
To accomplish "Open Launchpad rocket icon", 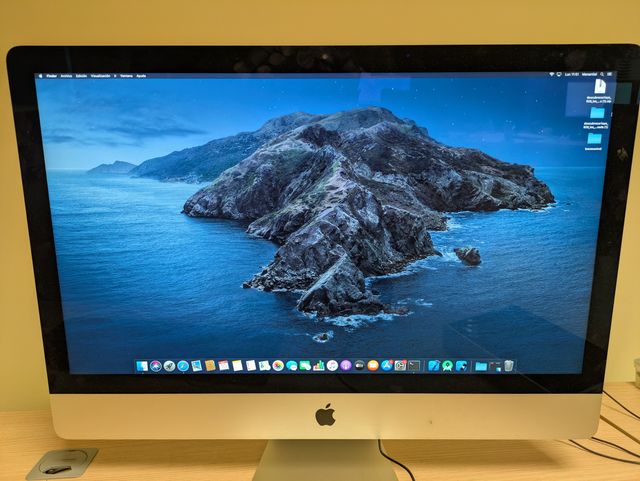I will coord(169,366).
